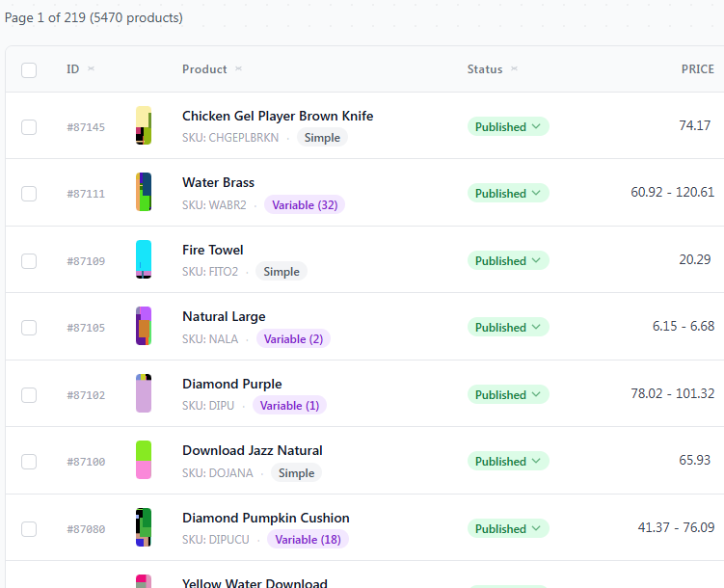Click the Variable (18) badge on Diamond Pumpkin Cushion
724x588 pixels.
[308, 539]
